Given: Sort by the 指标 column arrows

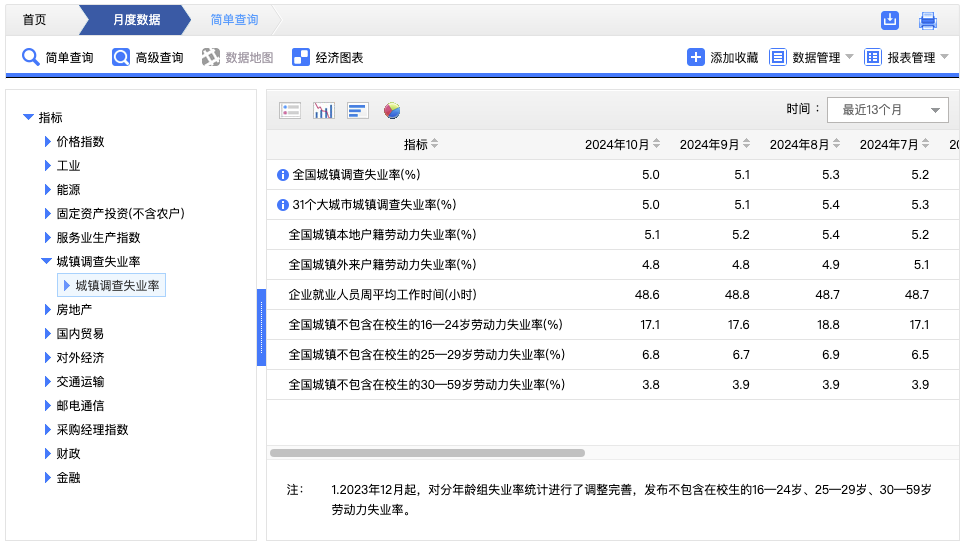Looking at the screenshot, I should click(435, 145).
